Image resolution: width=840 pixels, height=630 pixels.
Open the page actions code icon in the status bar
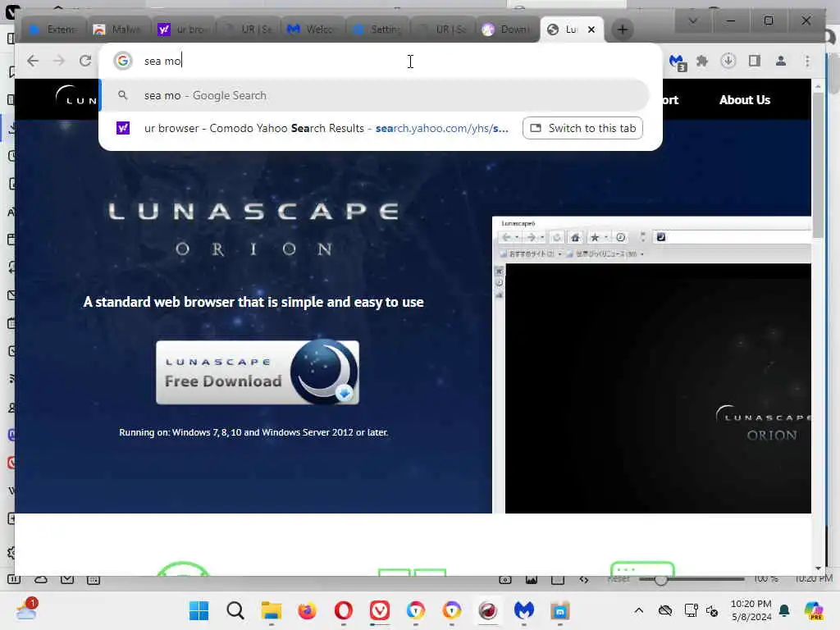click(584, 579)
